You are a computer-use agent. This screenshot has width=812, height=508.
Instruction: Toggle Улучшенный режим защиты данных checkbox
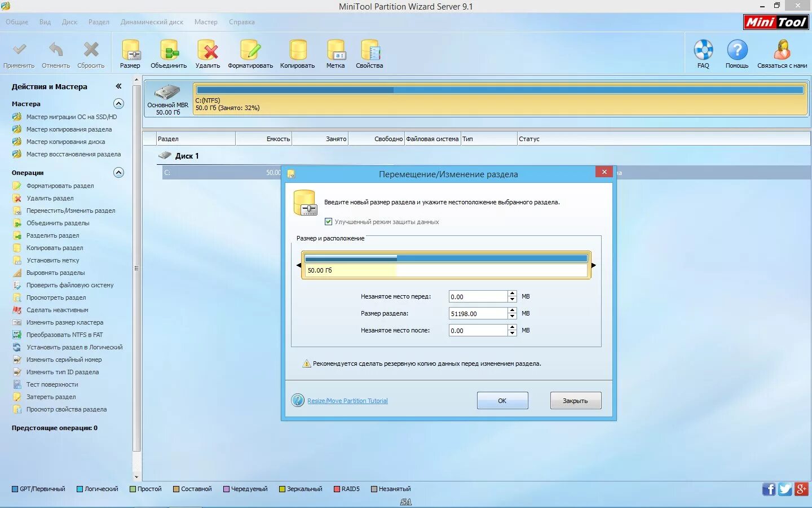[328, 222]
